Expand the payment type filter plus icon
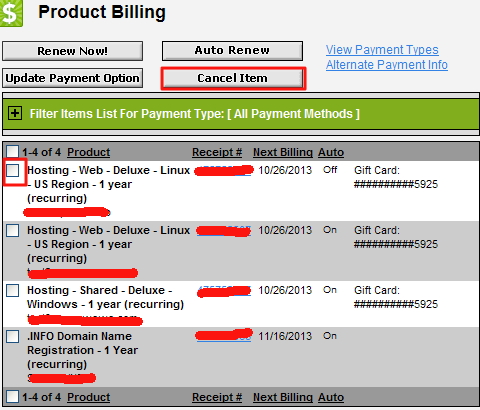The height and width of the screenshot is (410, 480). (x=15, y=113)
